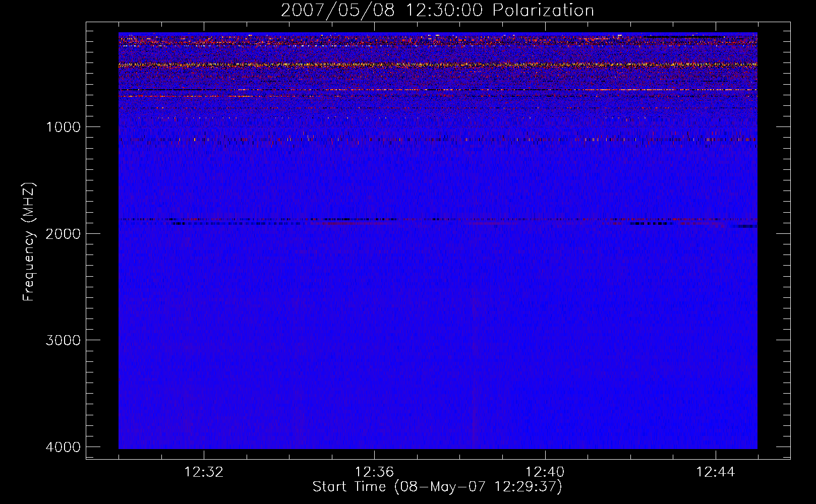Click the 'Frequency (MHZ)' axis label
816x504 pixels.
(x=29, y=242)
